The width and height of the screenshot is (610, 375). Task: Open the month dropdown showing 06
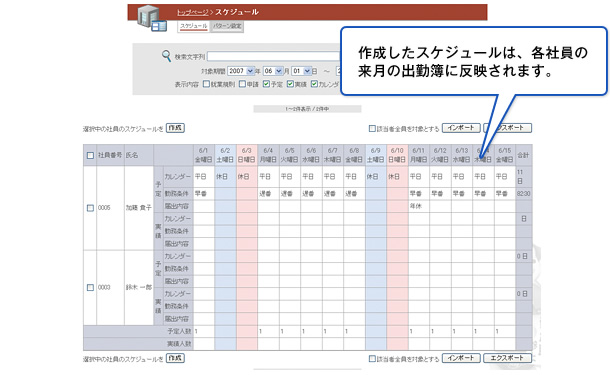pyautogui.click(x=273, y=71)
